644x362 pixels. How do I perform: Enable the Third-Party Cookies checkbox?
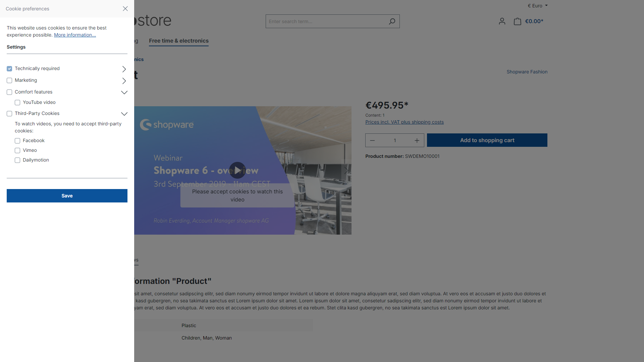coord(9,114)
